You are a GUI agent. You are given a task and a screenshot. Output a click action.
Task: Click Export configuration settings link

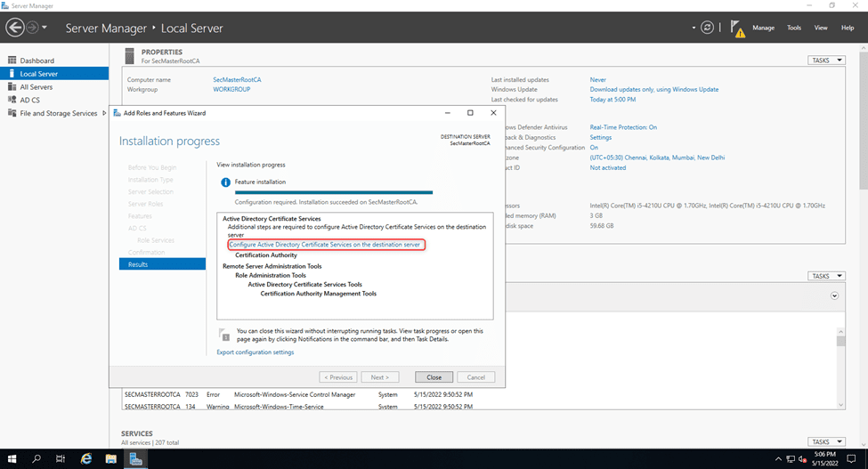tap(256, 352)
